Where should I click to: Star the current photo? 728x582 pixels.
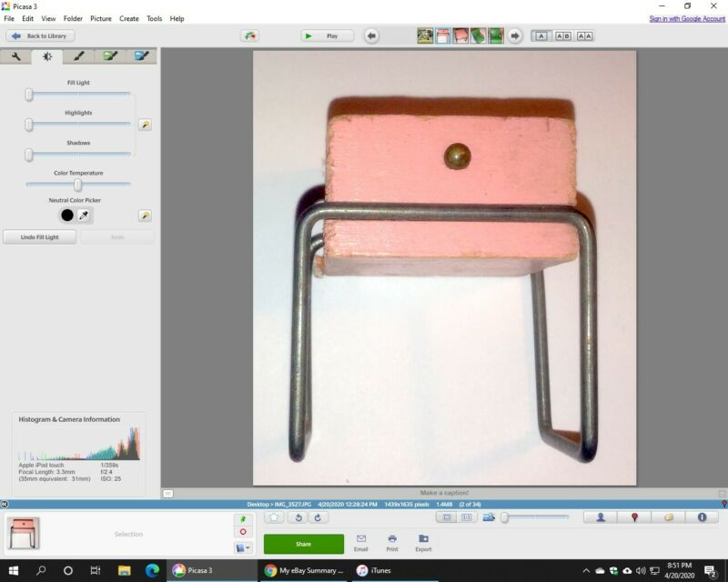point(274,517)
